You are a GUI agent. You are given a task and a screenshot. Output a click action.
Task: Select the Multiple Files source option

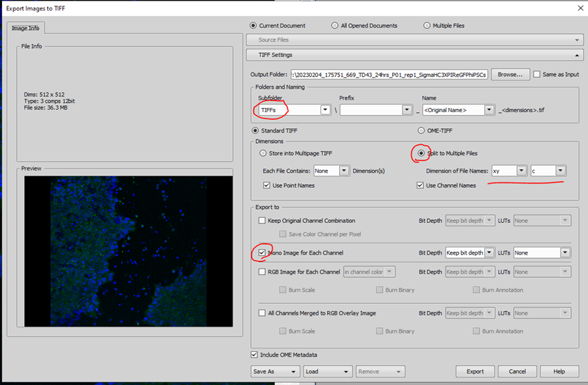click(427, 26)
